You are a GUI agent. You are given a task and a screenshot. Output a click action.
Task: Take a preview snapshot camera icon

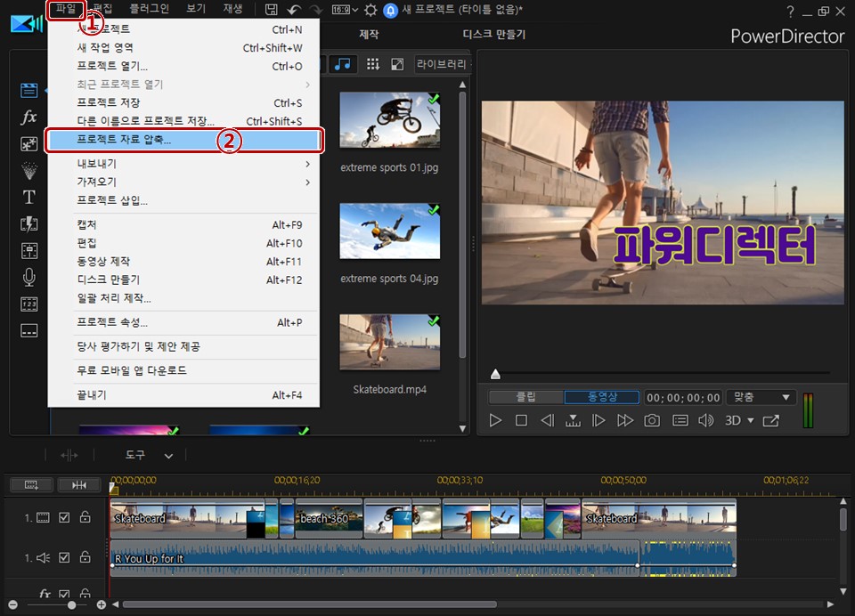pos(652,420)
